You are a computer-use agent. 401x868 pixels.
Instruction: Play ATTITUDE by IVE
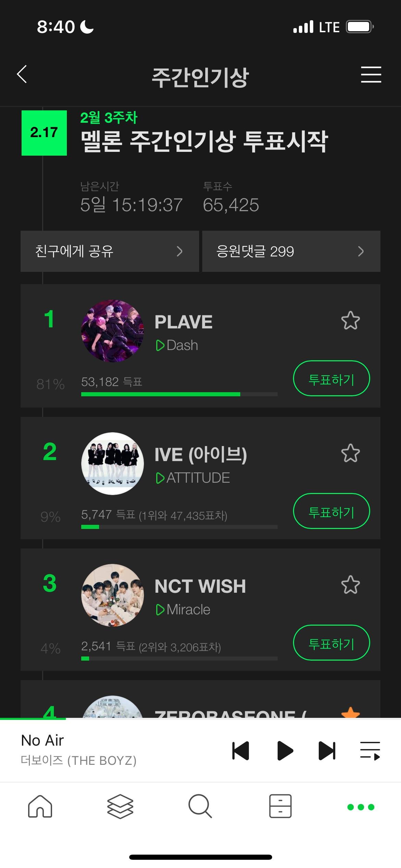193,478
